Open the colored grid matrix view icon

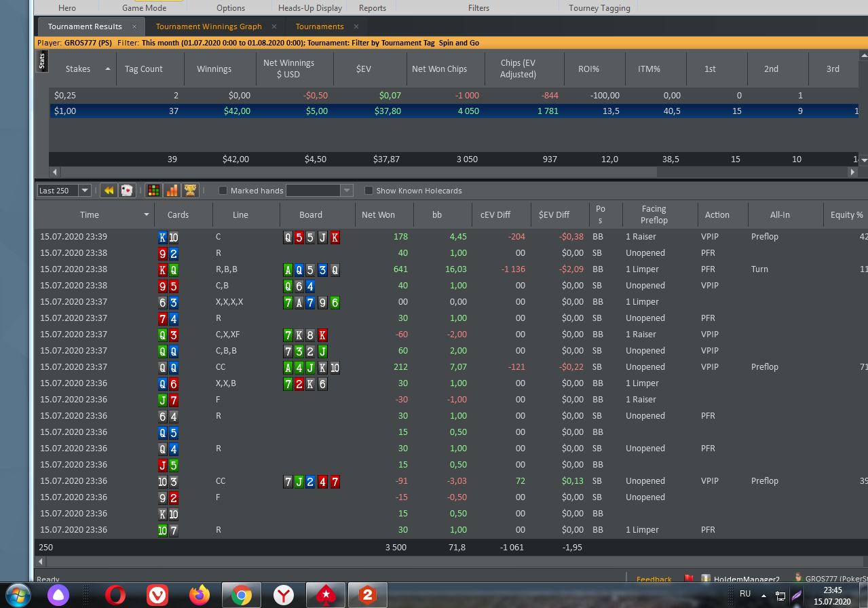153,191
